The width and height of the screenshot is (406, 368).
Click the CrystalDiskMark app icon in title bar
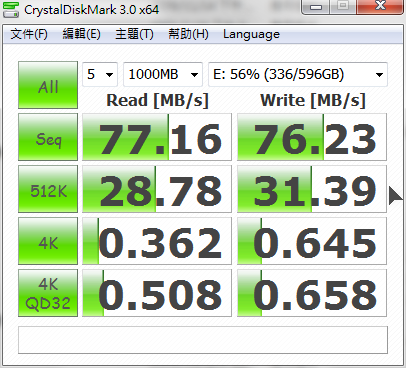pos(11,9)
